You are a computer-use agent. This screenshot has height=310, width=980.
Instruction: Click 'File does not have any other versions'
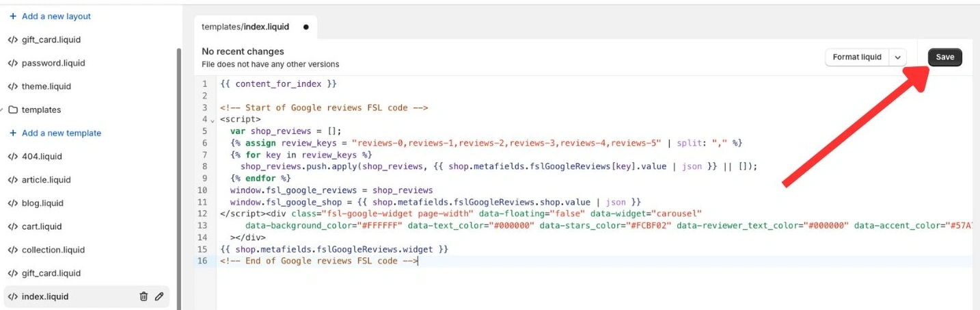pyautogui.click(x=271, y=64)
